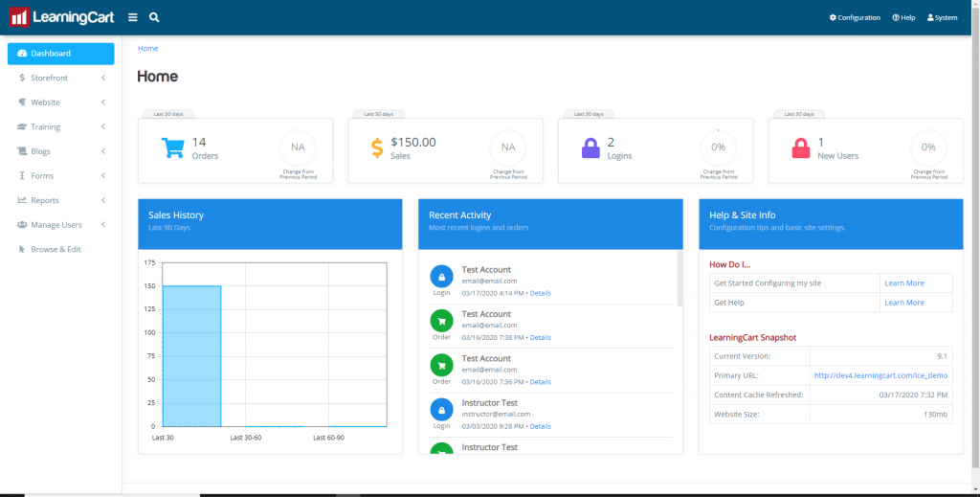Expand the Storefront menu chevron
Viewport: 980px width, 497px height.
point(103,78)
